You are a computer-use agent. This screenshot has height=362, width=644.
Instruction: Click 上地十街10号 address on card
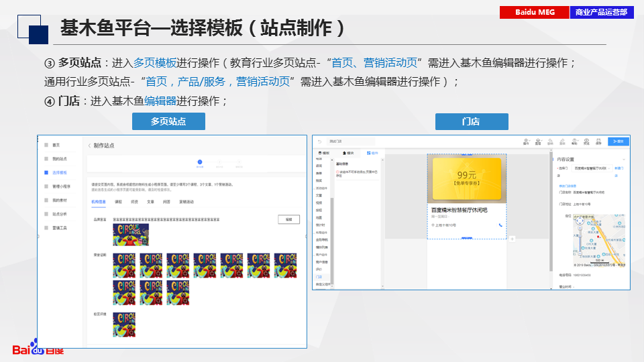[445, 225]
